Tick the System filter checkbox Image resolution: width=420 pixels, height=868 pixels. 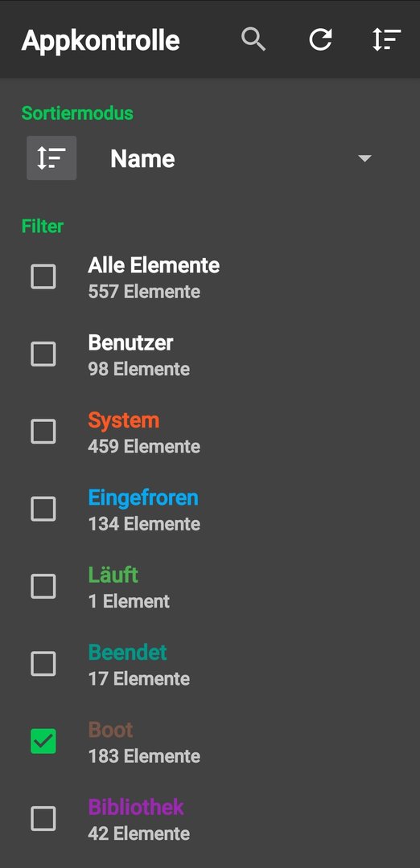pyautogui.click(x=43, y=432)
